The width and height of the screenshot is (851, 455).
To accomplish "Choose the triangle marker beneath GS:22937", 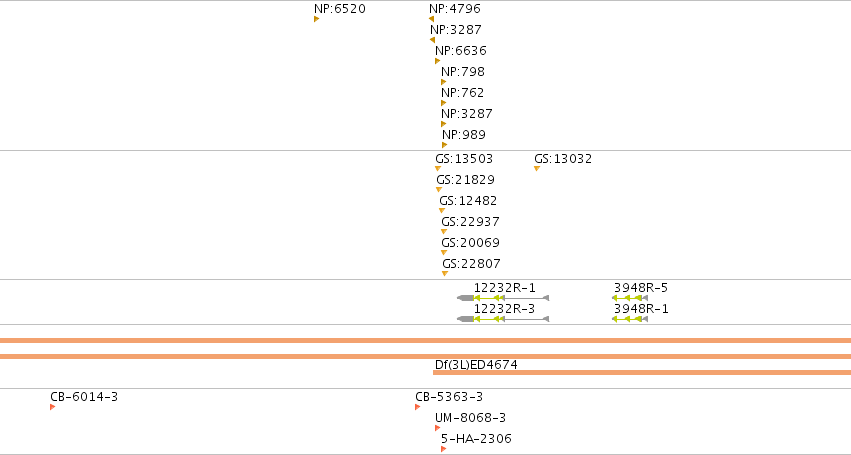I will [444, 232].
